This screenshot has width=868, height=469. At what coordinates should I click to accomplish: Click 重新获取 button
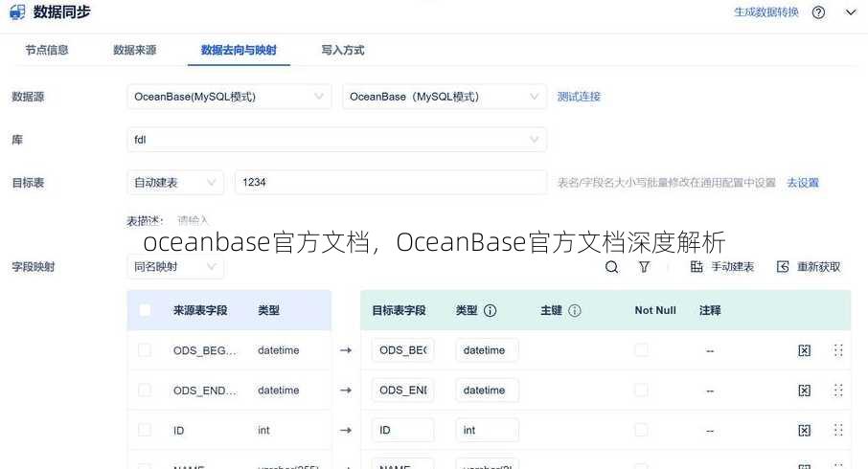(809, 267)
